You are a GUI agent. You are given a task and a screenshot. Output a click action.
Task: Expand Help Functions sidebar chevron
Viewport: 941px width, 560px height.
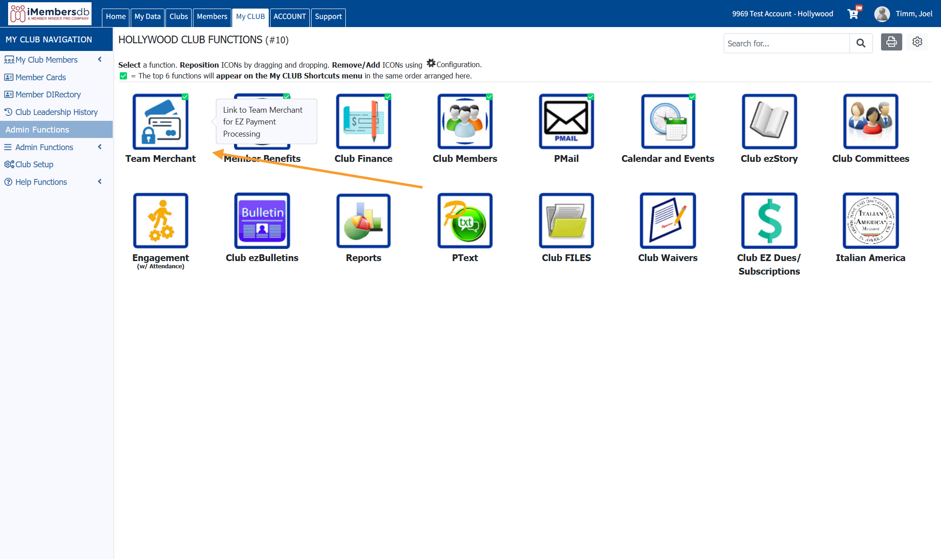100,182
